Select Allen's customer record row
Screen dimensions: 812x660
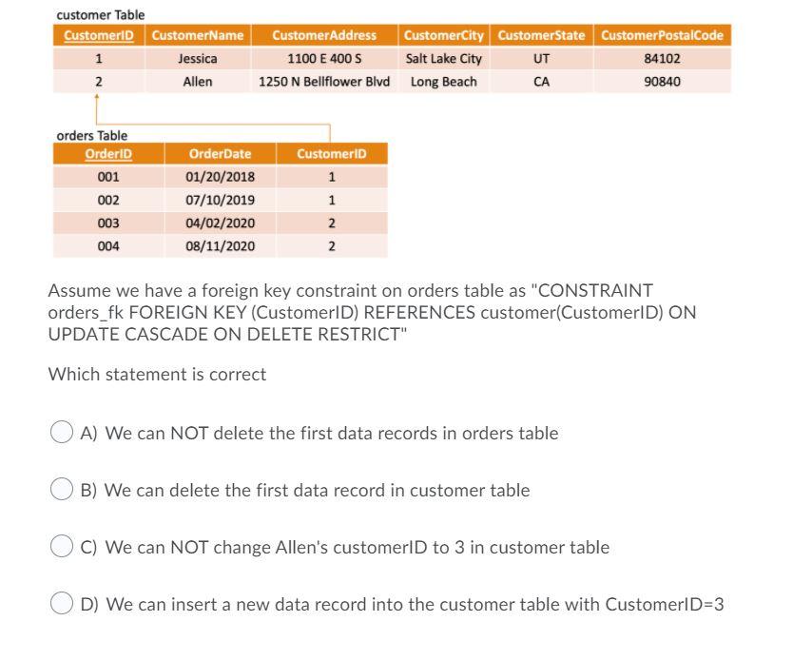pyautogui.click(x=285, y=81)
